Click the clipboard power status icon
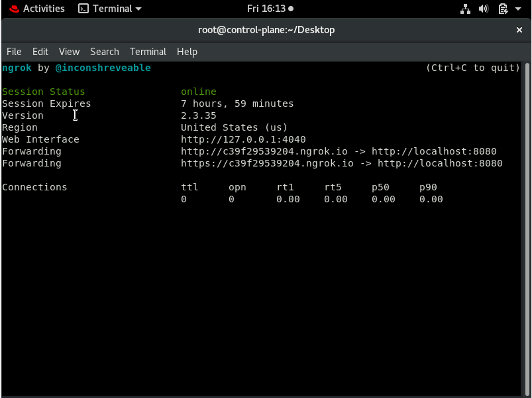Viewport: 532px width, 398px height. click(x=503, y=9)
